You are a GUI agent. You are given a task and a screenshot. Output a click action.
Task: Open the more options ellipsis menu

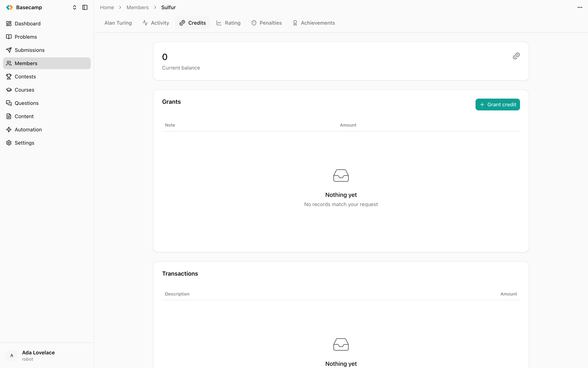tap(580, 8)
